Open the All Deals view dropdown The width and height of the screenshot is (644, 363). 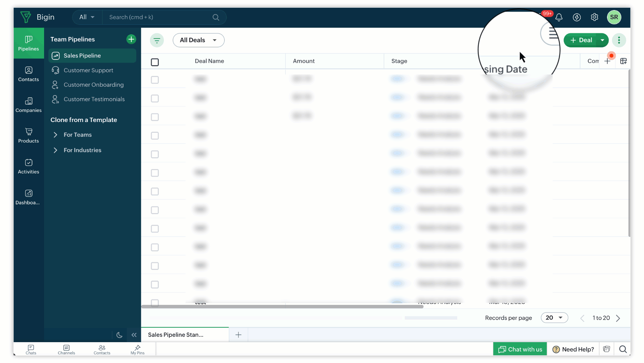(199, 40)
